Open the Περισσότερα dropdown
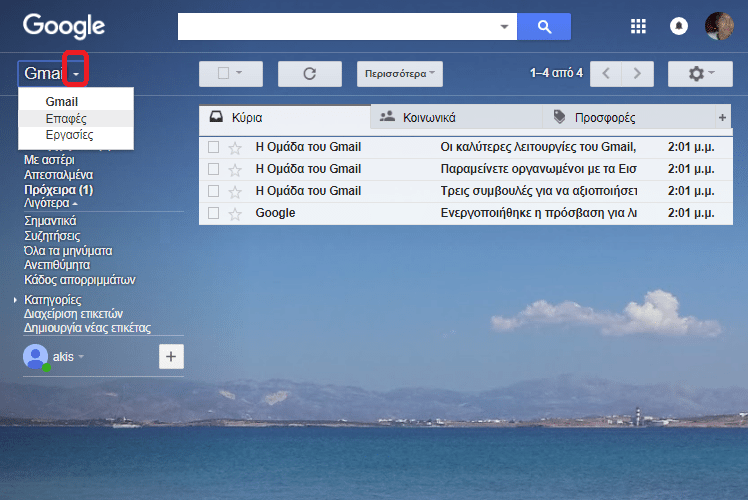The image size is (748, 500). (x=400, y=73)
